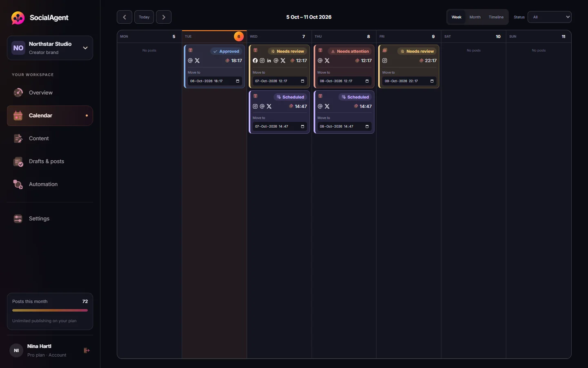Click the image-type icon on Friday's post card
588x368 pixels.
(x=385, y=51)
